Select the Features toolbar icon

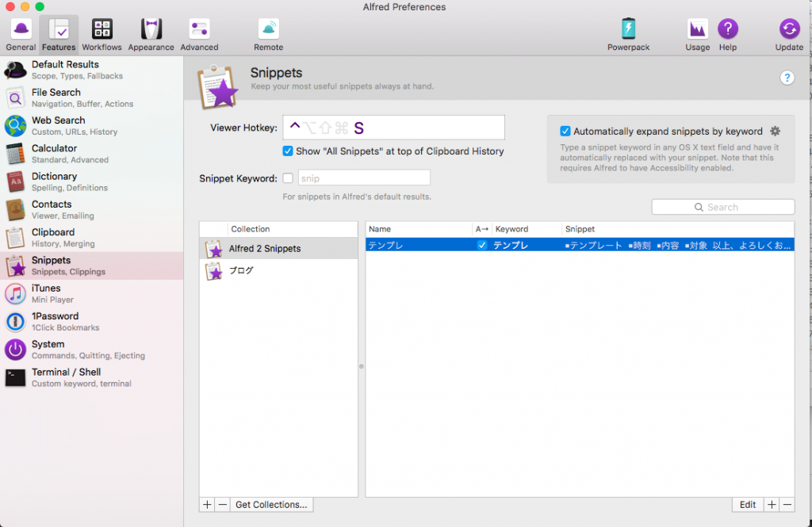[x=59, y=35]
